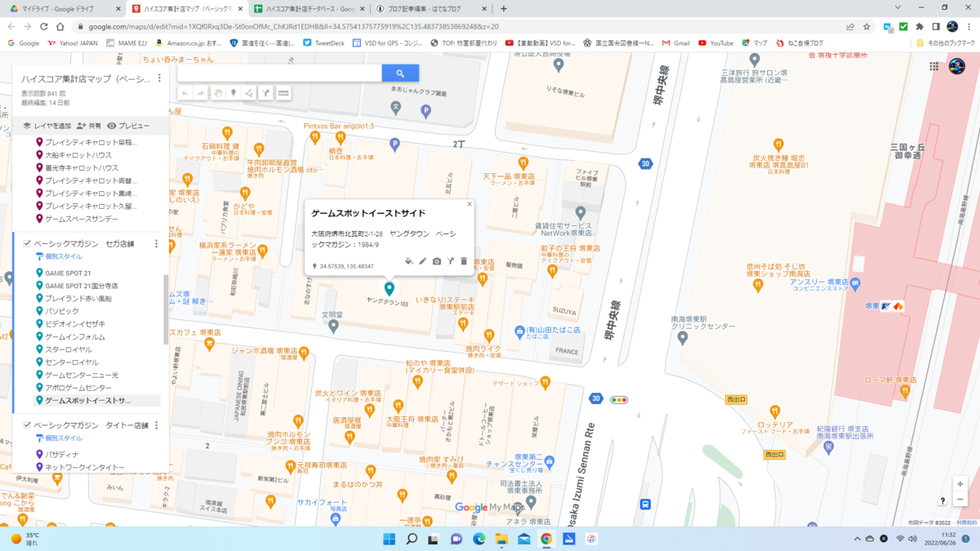The image size is (980, 551).
Task: Open the TweetDeck bookmark
Action: (324, 42)
